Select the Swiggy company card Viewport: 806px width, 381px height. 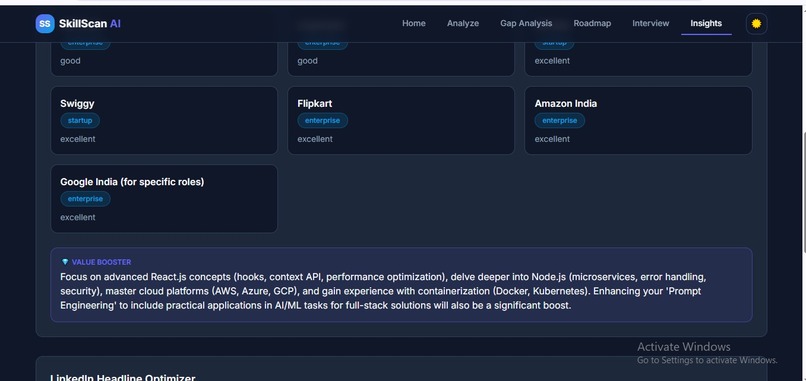click(164, 120)
